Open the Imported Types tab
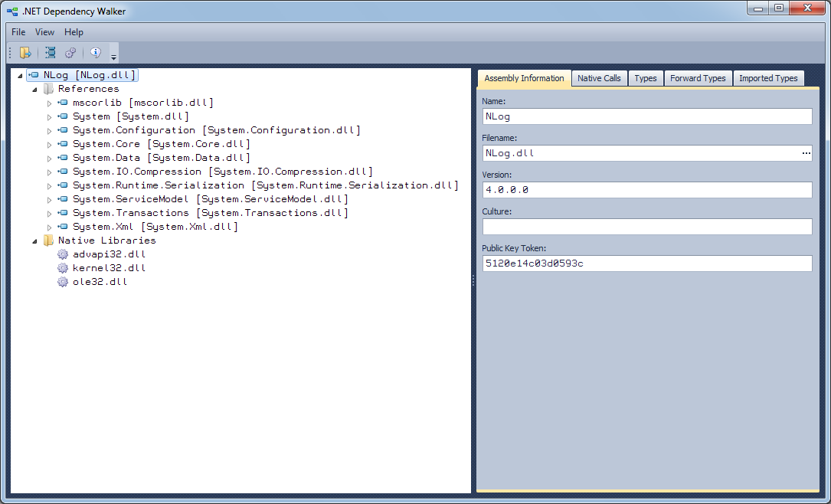This screenshot has width=831, height=504. [768, 78]
